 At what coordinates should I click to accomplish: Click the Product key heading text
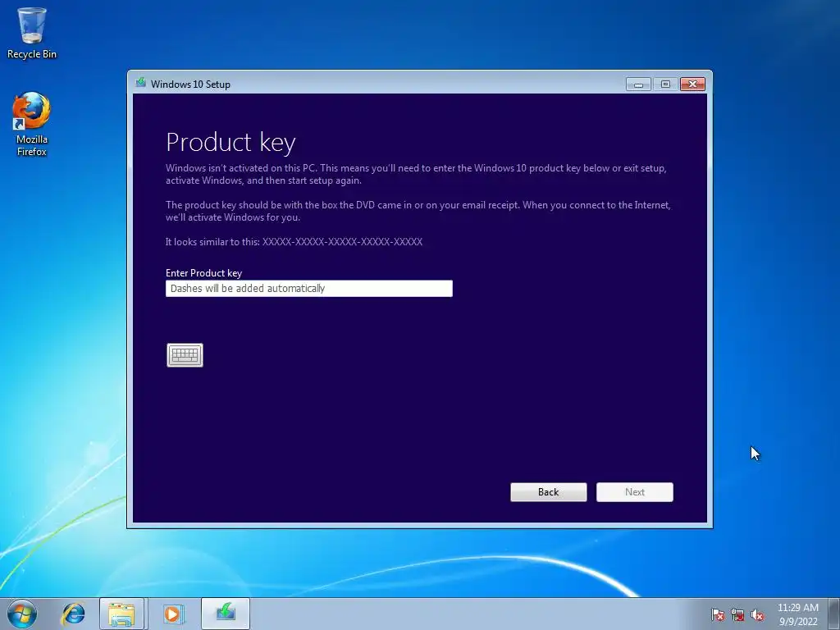pyautogui.click(x=231, y=143)
